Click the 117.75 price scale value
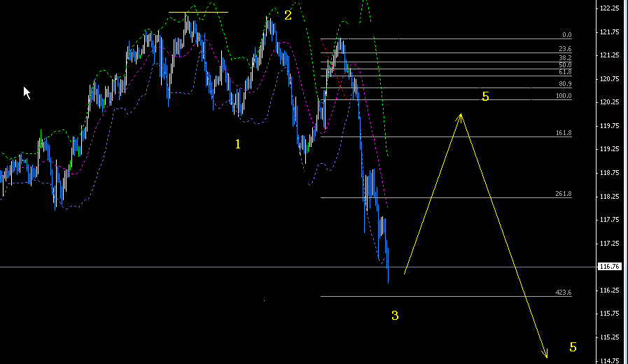The height and width of the screenshot is (364, 628). click(610, 220)
